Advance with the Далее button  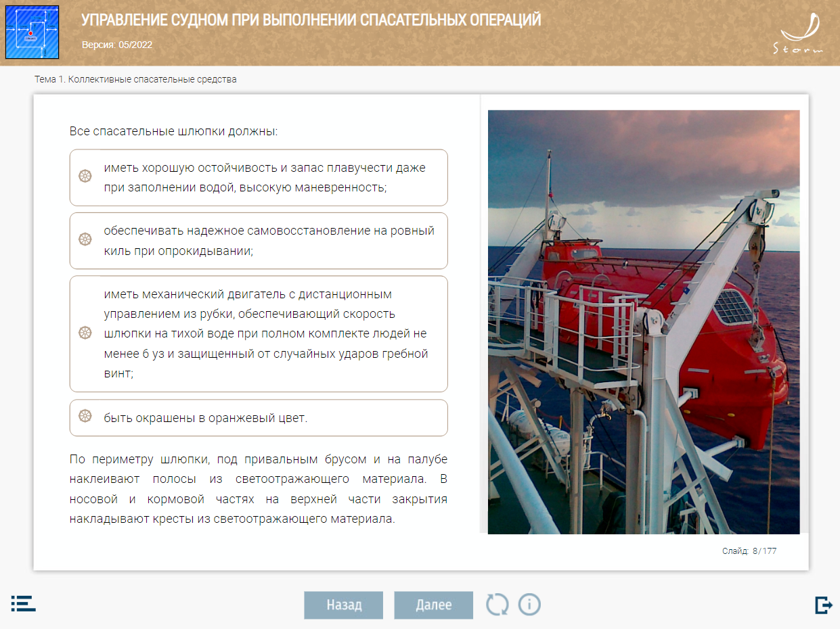click(x=434, y=605)
